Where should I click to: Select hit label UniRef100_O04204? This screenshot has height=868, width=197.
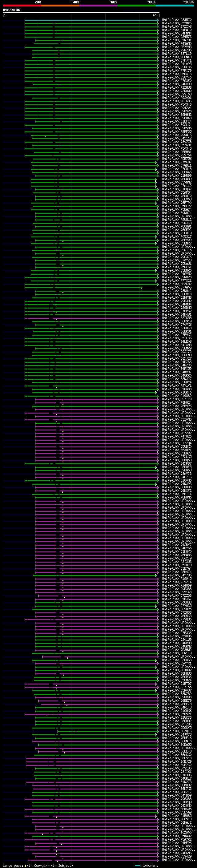click(177, 108)
